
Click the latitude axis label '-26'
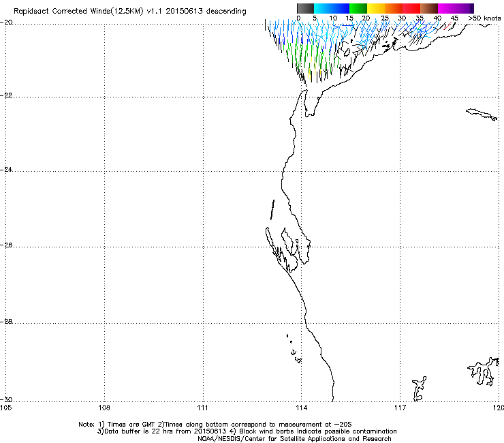point(6,245)
